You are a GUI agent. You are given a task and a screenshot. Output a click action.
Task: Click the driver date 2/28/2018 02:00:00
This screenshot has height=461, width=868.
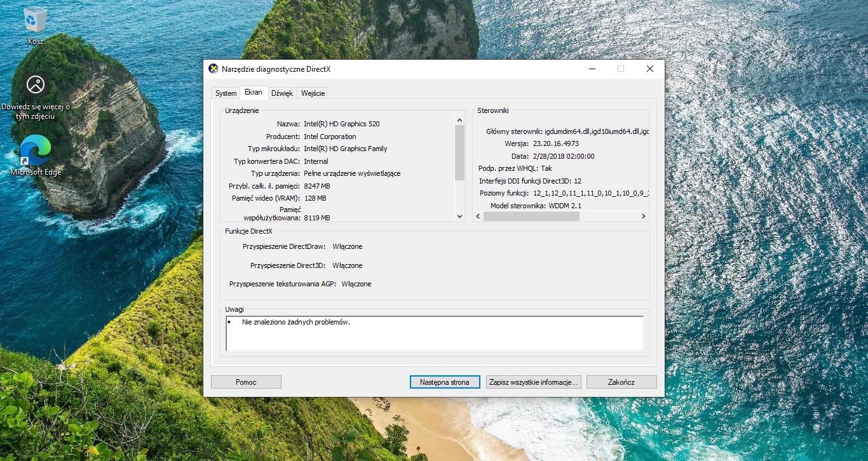point(563,156)
